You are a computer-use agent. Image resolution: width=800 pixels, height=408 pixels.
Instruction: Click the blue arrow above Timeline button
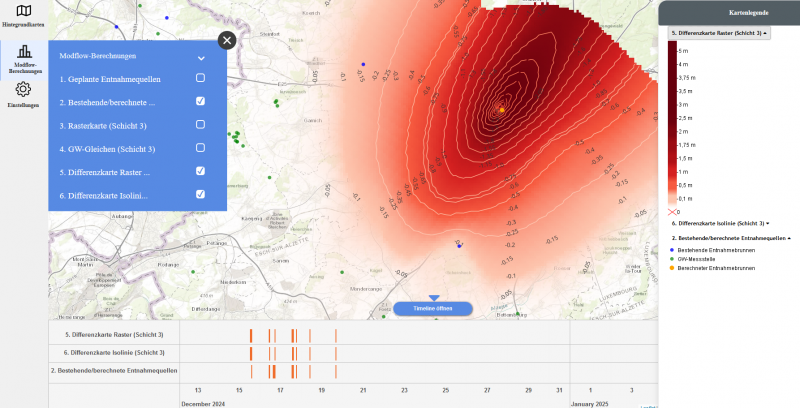pyautogui.click(x=433, y=297)
